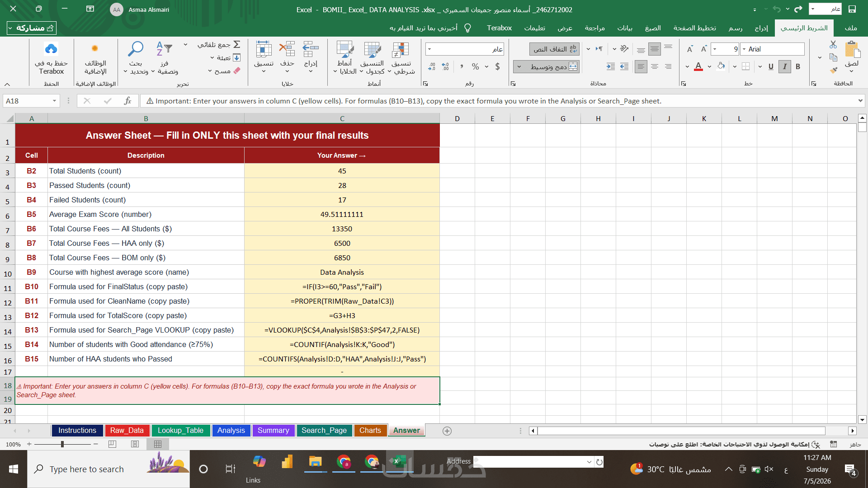The image size is (868, 488).
Task: Click the zoom slider handle
Action: (62, 444)
